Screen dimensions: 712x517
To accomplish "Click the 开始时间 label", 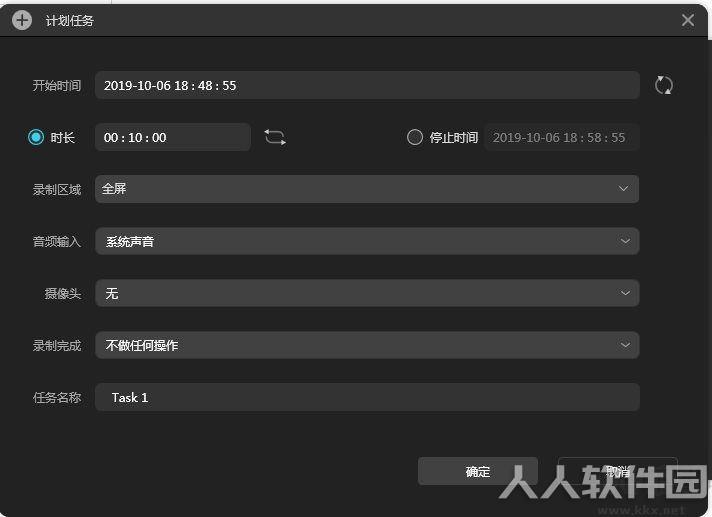I will [x=57, y=85].
